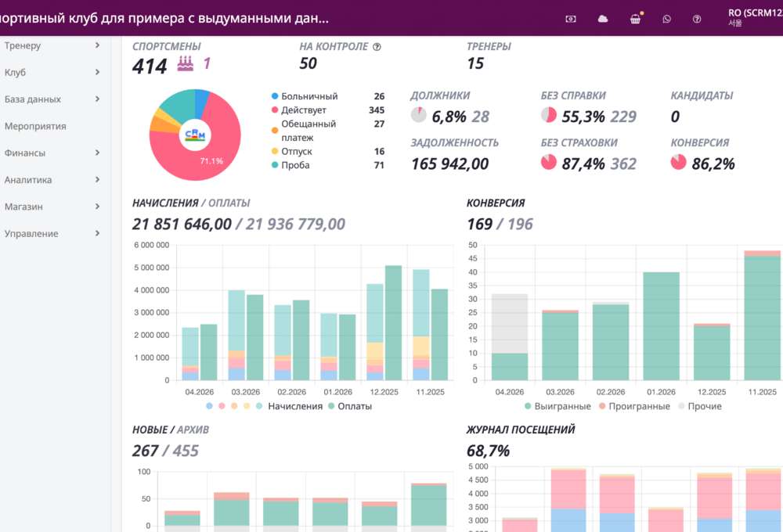Click blue legend dot under Начисления chart

click(209, 406)
